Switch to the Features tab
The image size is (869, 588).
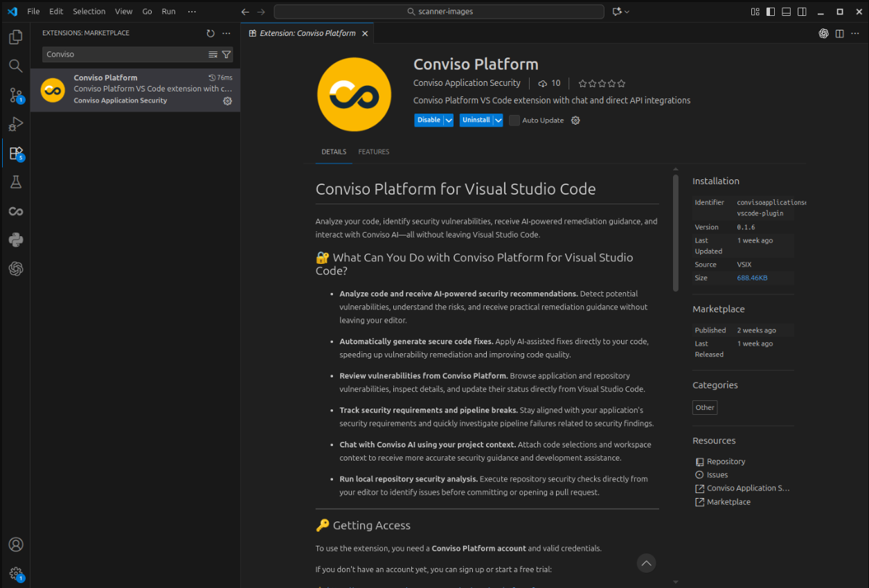374,152
